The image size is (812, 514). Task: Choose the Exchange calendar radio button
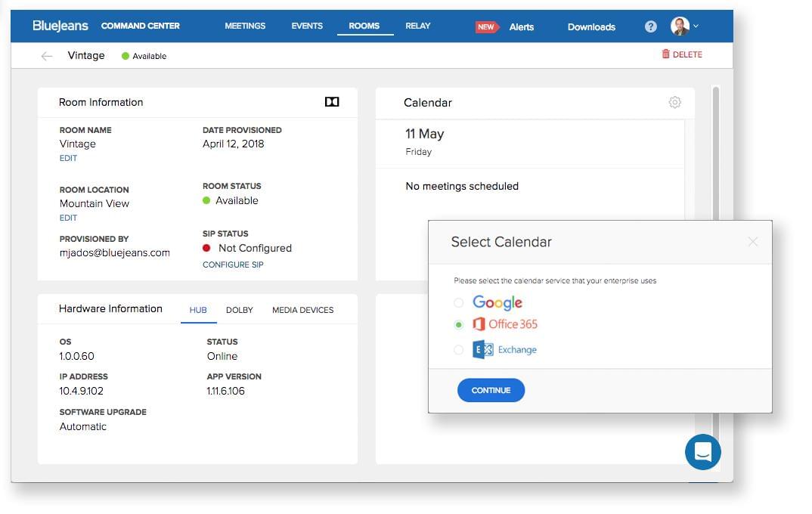[459, 350]
